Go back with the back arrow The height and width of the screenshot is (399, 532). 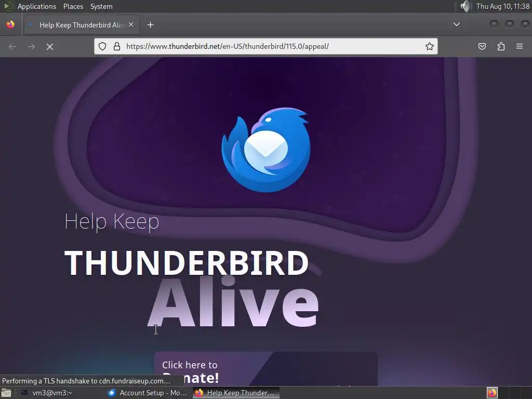tap(12, 46)
